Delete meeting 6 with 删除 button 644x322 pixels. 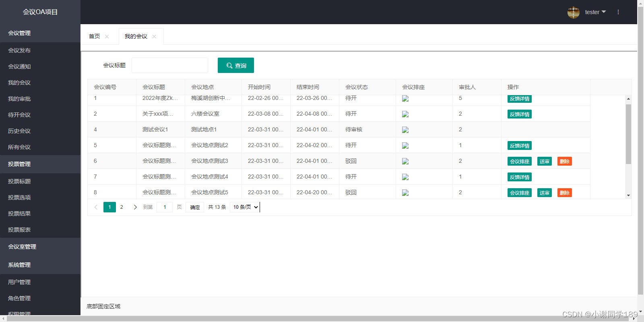point(565,161)
